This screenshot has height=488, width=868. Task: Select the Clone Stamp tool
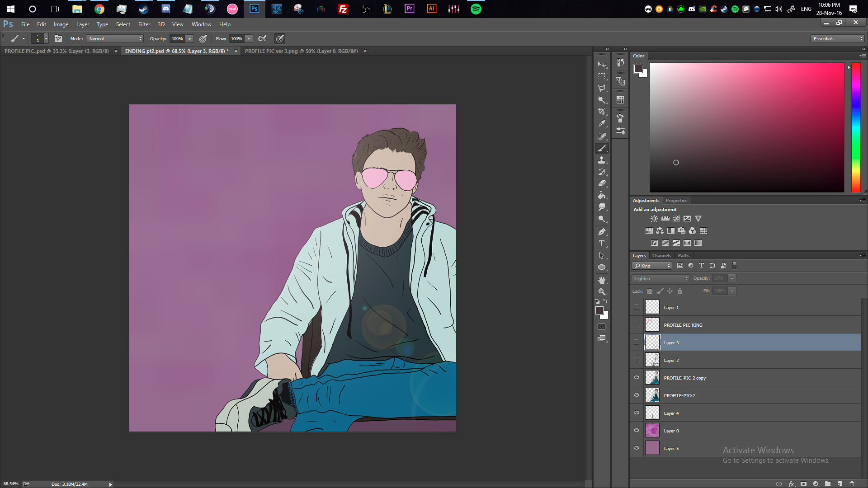coord(602,160)
